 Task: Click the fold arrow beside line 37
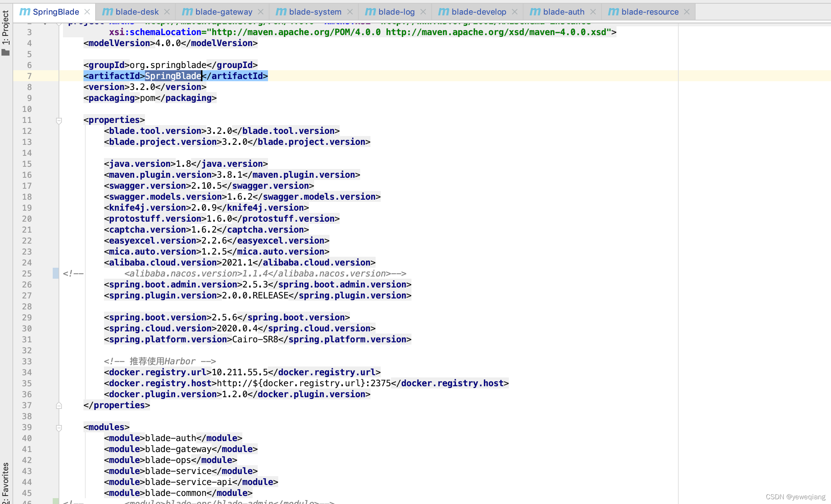tap(59, 405)
